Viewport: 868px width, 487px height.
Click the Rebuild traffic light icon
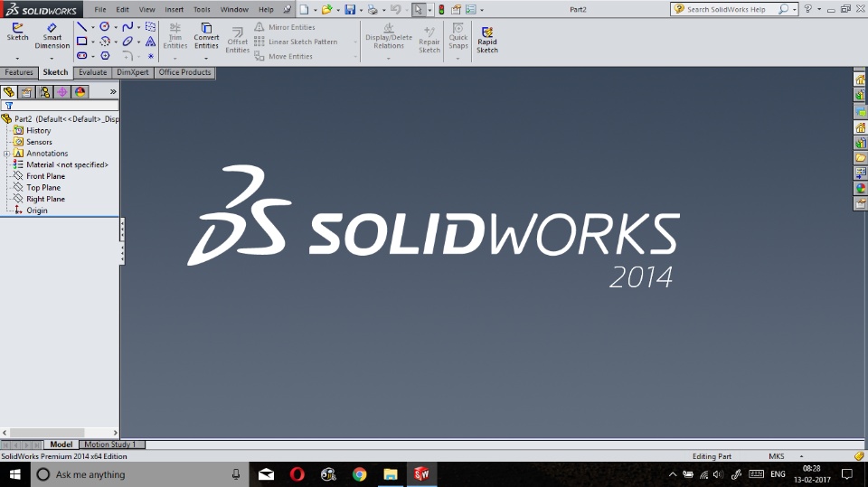[x=442, y=9]
